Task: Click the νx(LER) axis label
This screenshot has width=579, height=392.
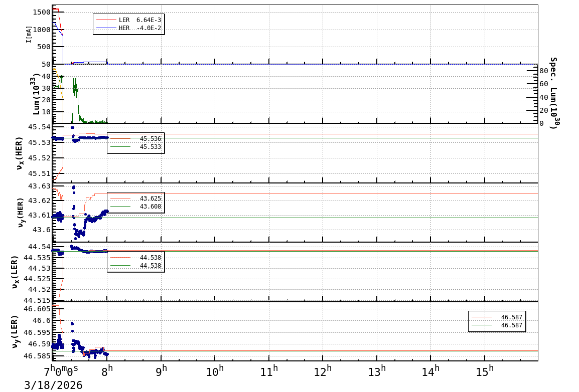Action: pyautogui.click(x=15, y=272)
